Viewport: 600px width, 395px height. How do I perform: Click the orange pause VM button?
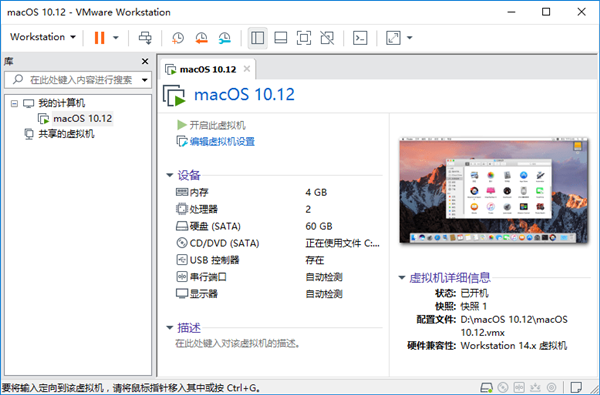coord(99,38)
